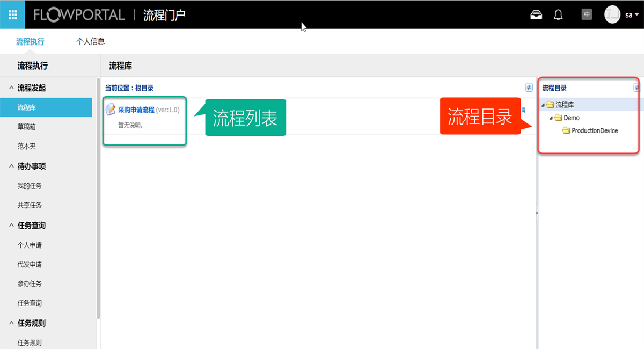Click the (ver:1.0) version text

coord(168,110)
